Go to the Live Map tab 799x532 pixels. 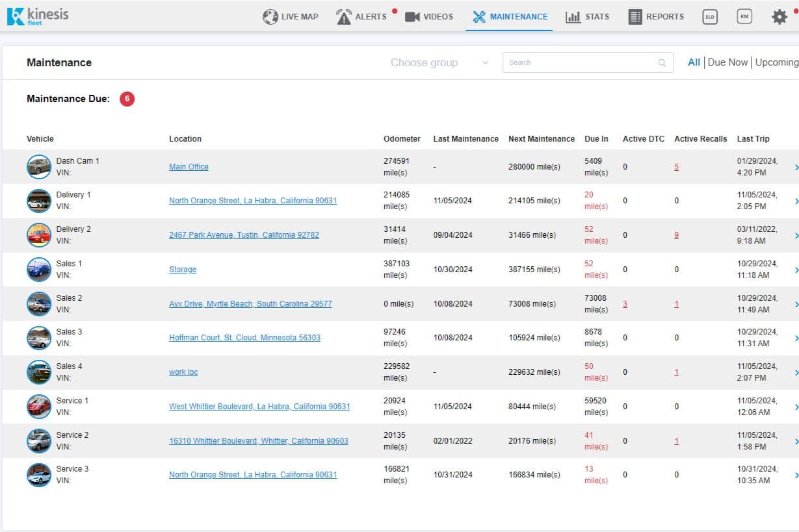(x=291, y=17)
